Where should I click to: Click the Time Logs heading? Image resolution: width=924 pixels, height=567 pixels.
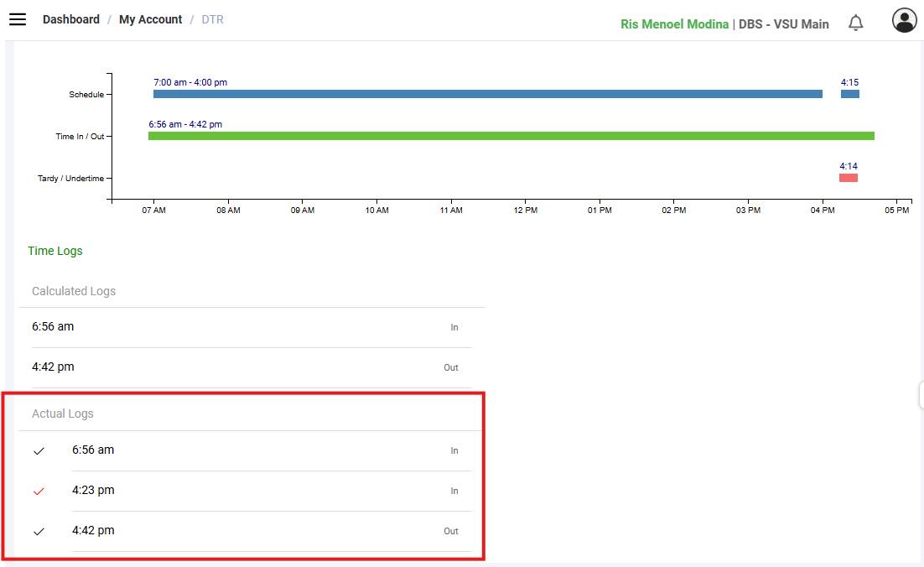[x=55, y=251]
